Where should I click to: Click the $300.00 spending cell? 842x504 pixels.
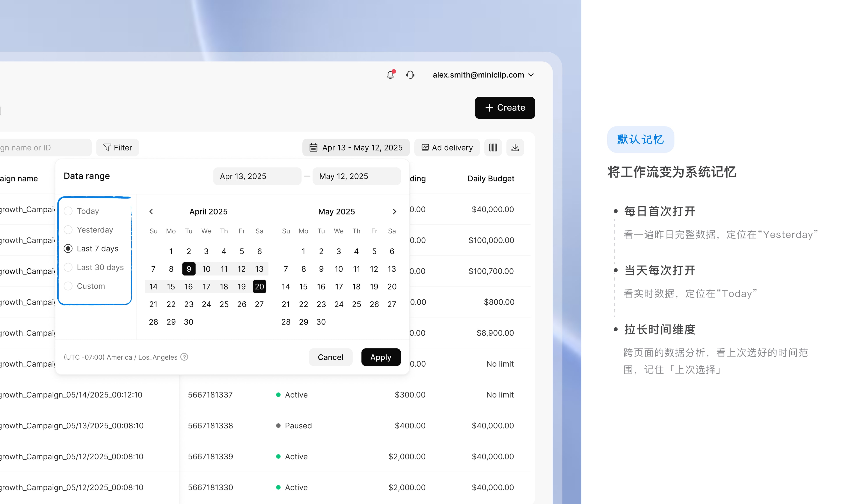point(410,395)
